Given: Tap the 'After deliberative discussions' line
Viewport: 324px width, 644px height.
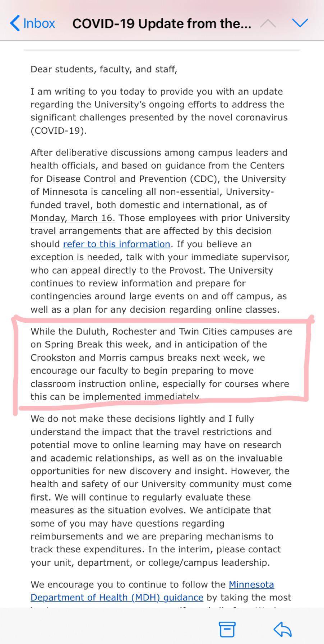Looking at the screenshot, I should (159, 152).
